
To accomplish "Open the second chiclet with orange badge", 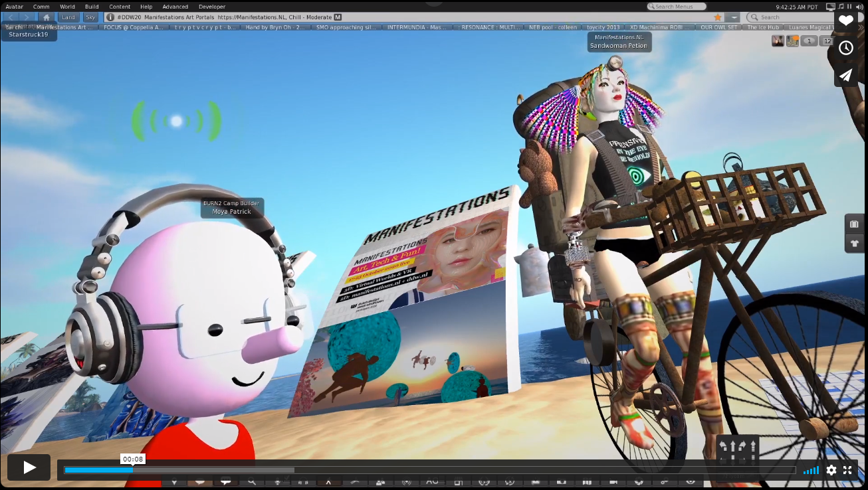I will [792, 41].
